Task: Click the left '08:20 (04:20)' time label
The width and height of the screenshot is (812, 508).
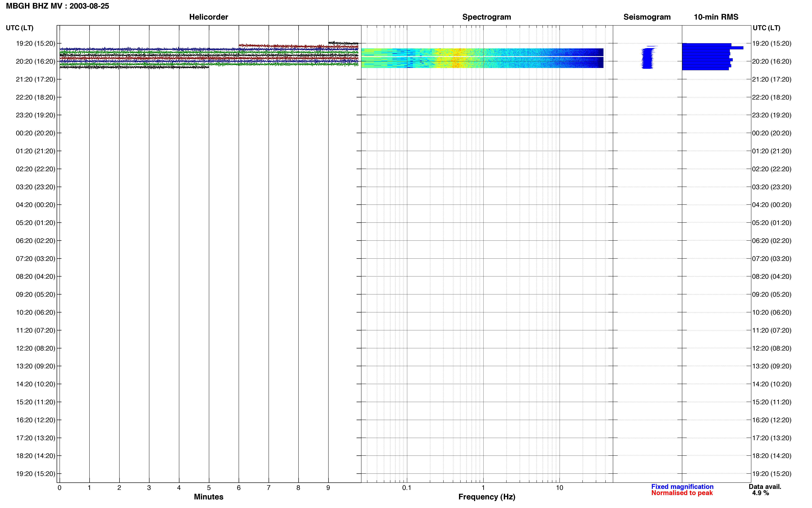Action: click(x=36, y=277)
